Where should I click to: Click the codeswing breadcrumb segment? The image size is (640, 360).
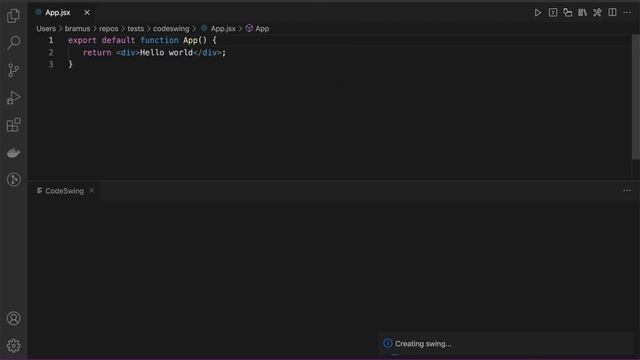(171, 29)
